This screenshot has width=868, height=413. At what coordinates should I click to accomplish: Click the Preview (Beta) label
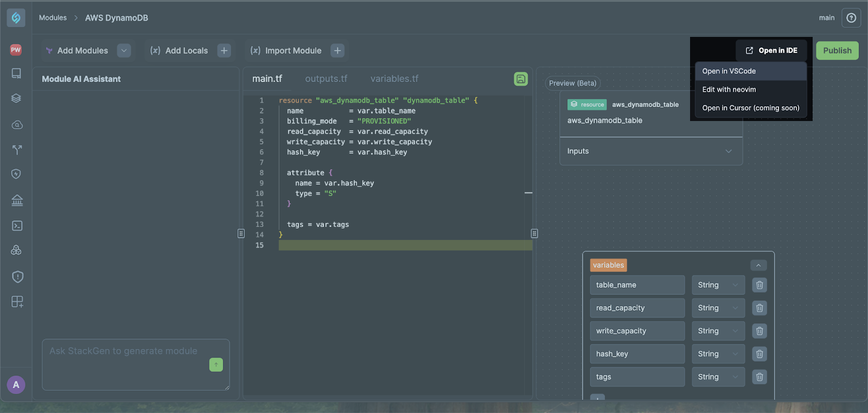(572, 83)
